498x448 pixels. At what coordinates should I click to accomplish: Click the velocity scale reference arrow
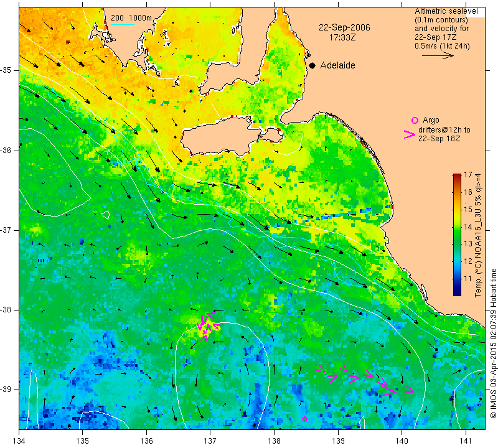(438, 55)
